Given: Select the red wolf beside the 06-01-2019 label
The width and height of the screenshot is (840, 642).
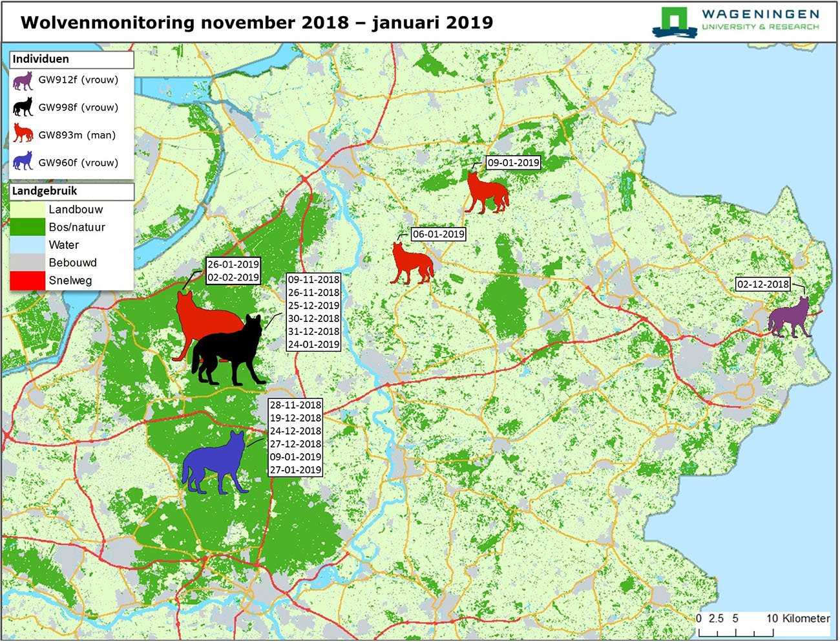Looking at the screenshot, I should coord(412,264).
